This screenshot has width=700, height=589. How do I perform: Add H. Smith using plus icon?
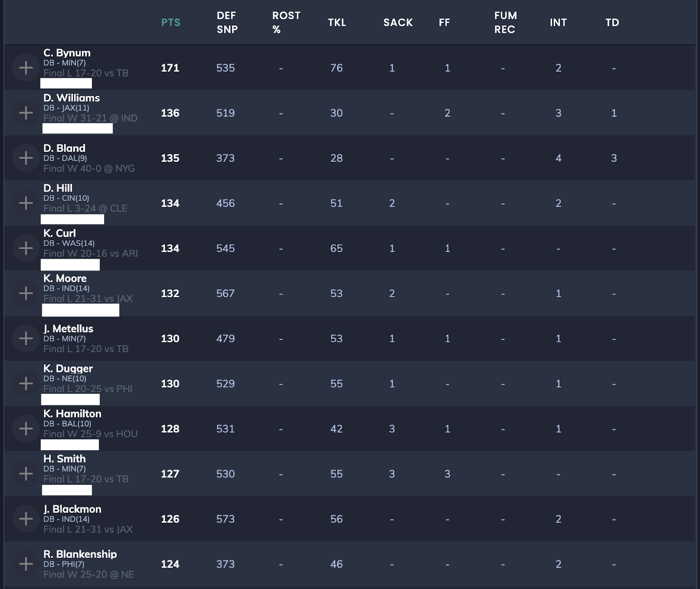click(26, 473)
